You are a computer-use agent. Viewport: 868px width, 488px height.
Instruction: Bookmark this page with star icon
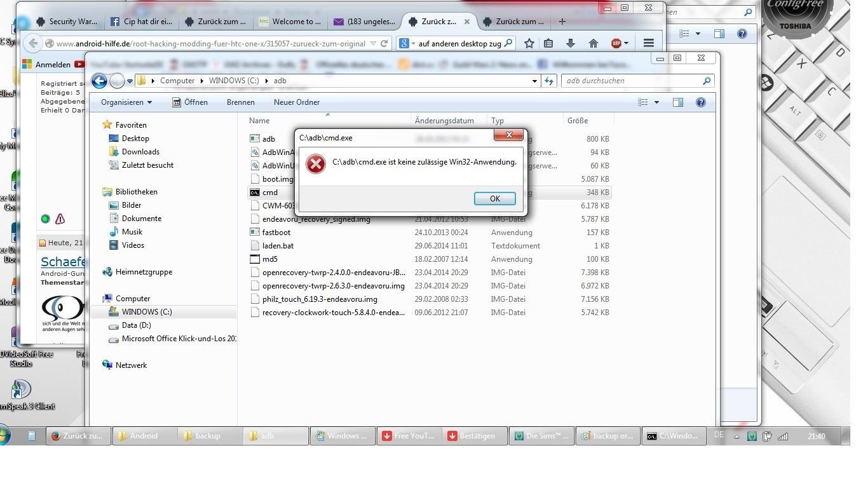tap(529, 43)
